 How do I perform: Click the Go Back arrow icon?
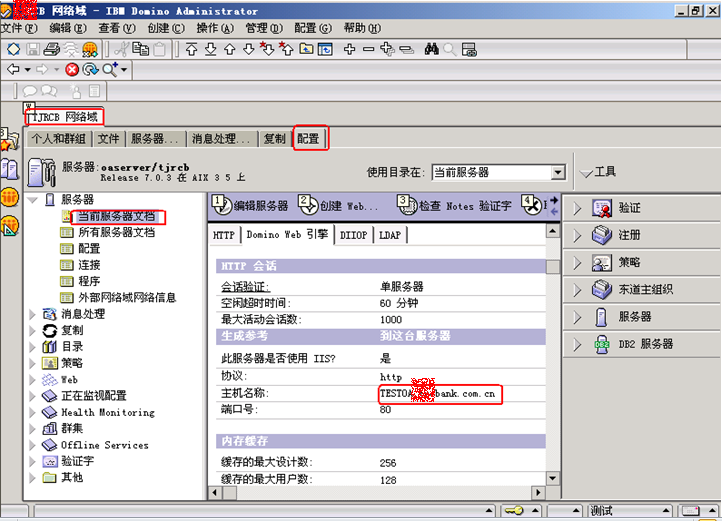click(x=13, y=69)
